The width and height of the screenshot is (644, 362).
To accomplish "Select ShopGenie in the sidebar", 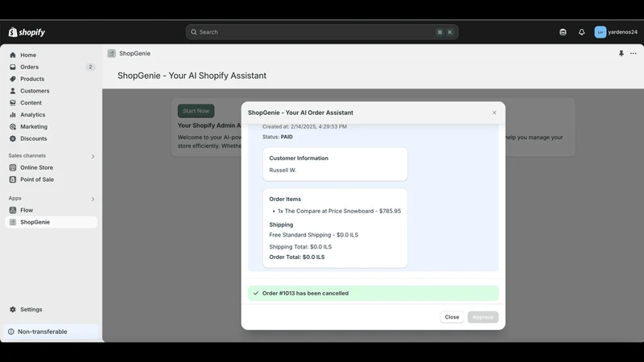I will pos(51,222).
